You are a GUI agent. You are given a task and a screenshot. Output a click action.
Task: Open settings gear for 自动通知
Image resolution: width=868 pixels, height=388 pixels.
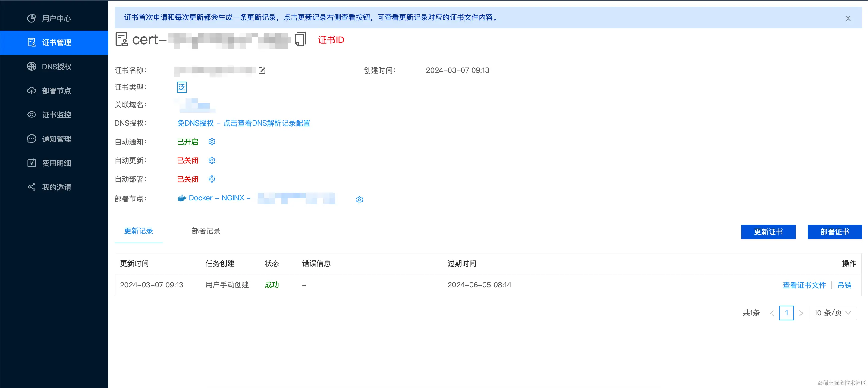click(212, 142)
